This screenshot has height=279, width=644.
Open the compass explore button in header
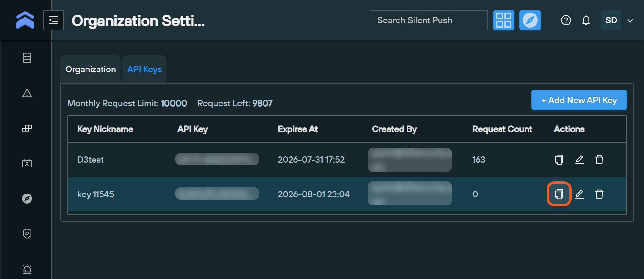point(530,20)
